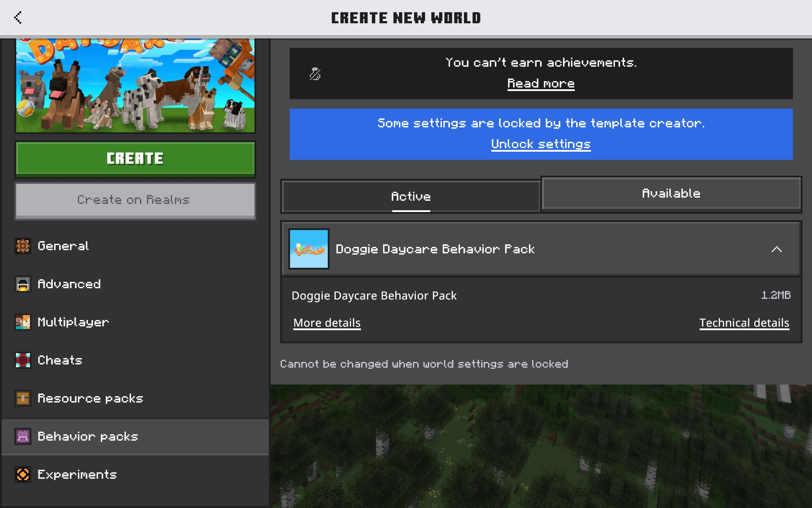The height and width of the screenshot is (508, 812).
Task: Open the Read more link
Action: [x=541, y=84]
